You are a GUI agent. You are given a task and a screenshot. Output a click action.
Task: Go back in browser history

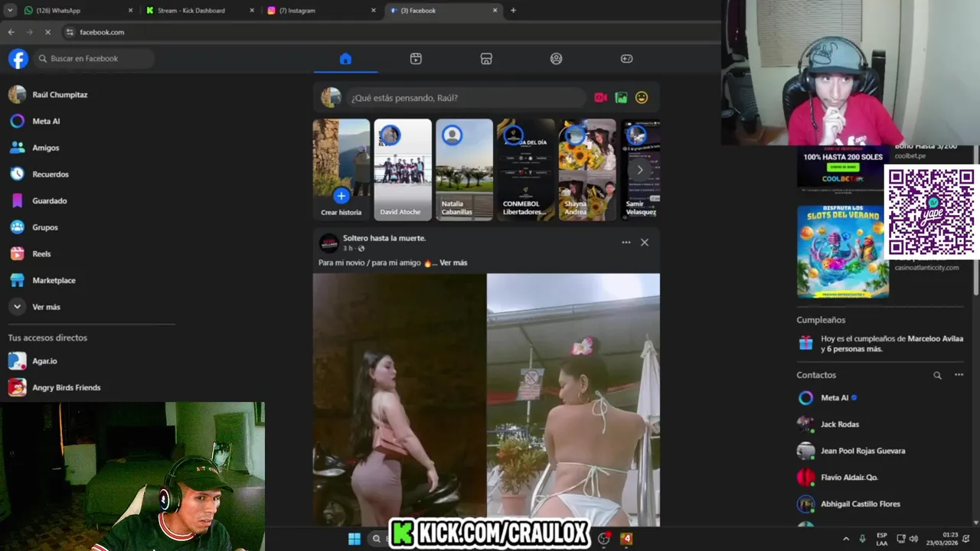11,32
